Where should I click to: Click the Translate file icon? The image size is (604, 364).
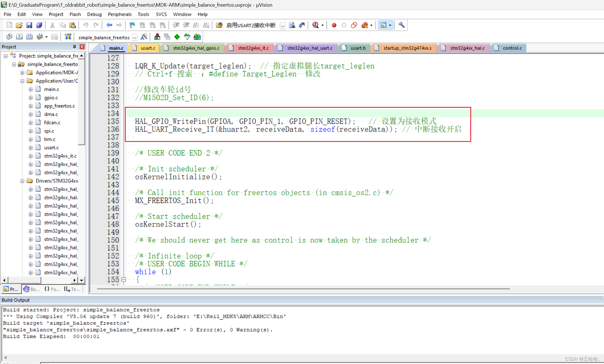coord(9,37)
